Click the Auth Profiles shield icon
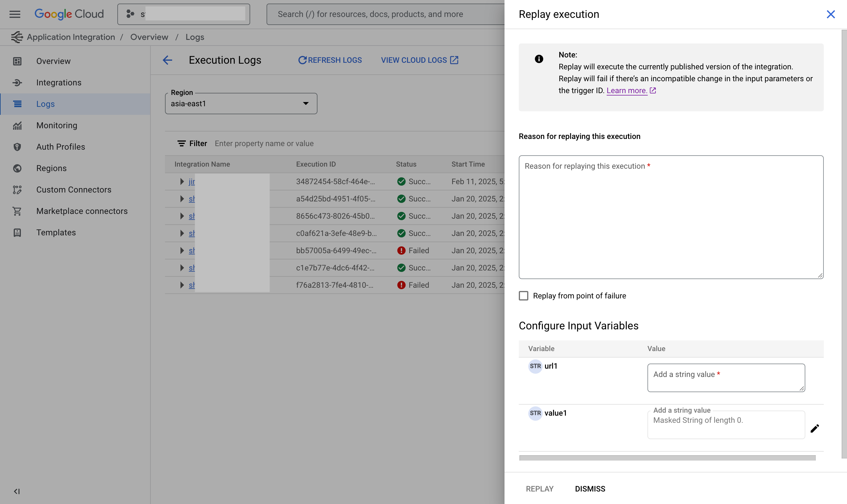 (17, 147)
